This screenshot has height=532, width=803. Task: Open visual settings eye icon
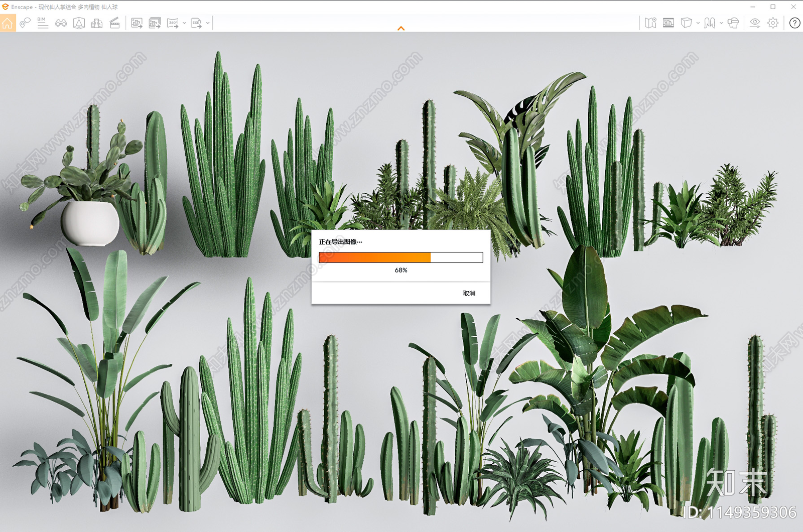click(x=755, y=23)
